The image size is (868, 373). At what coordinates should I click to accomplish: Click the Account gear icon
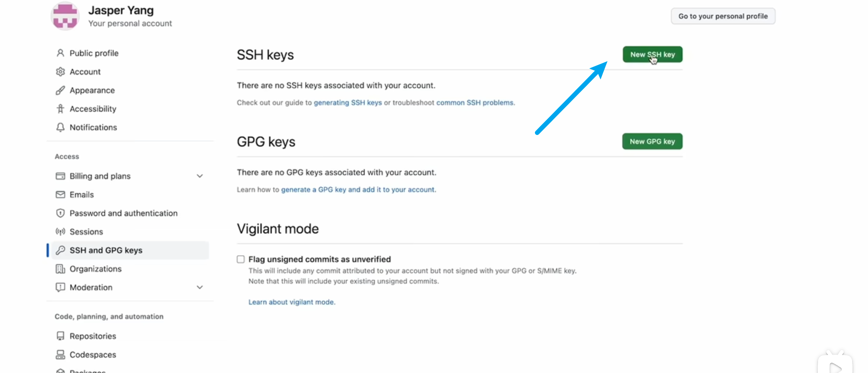60,72
